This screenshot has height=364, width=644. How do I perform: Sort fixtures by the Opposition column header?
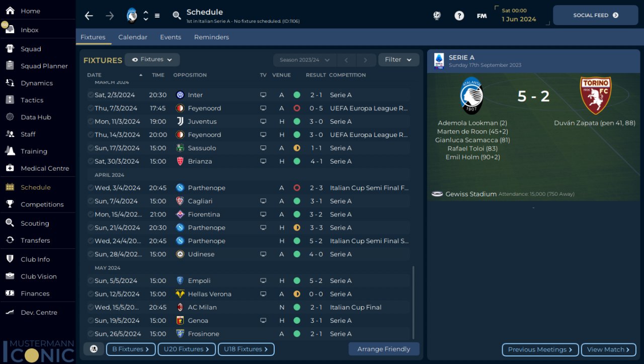[x=190, y=75]
